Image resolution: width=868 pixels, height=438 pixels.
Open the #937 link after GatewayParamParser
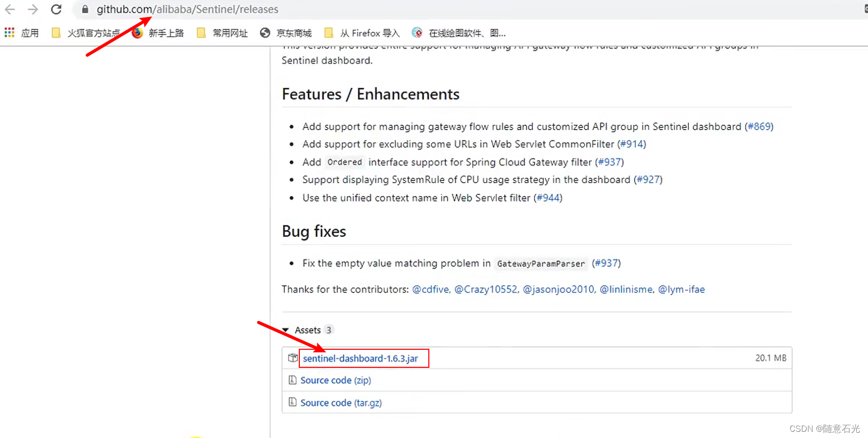click(x=606, y=263)
